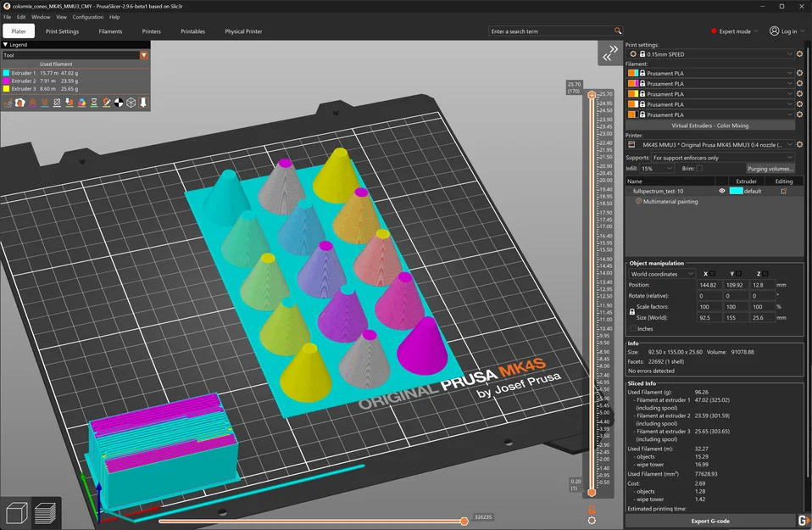Screen dimensions: 812x530
Task: Click Log in button
Action: click(x=787, y=31)
